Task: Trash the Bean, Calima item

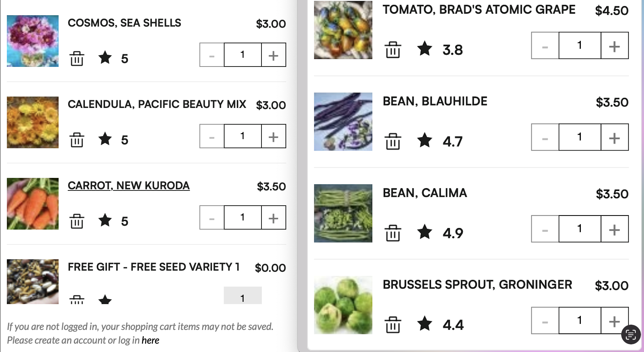Action: point(392,233)
